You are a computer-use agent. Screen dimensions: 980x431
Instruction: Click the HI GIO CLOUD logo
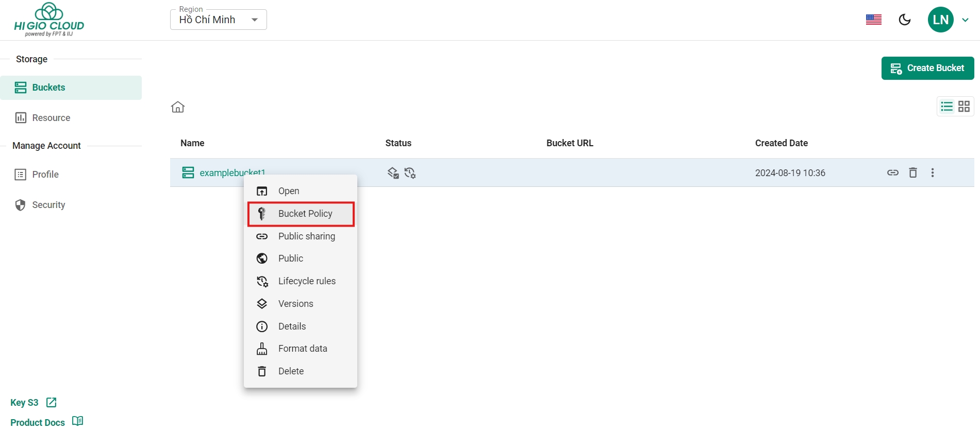[49, 20]
